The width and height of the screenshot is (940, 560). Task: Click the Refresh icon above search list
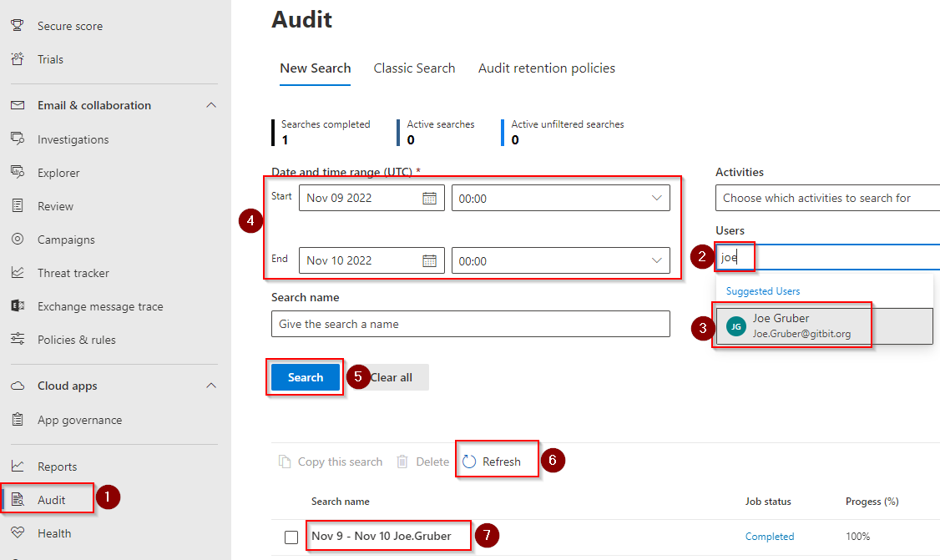pyautogui.click(x=469, y=462)
